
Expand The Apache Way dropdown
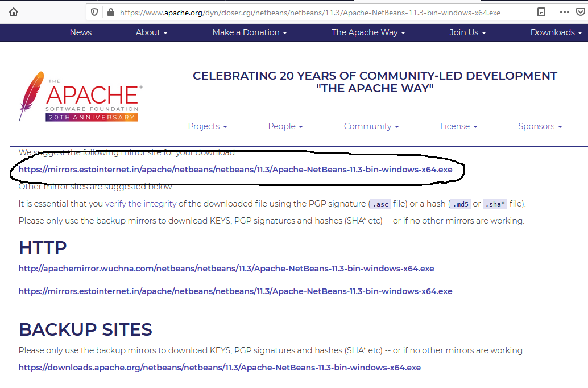pyautogui.click(x=368, y=32)
